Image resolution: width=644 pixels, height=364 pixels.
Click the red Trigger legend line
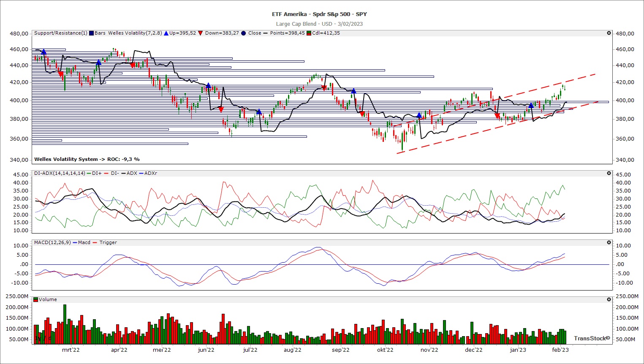pos(95,242)
